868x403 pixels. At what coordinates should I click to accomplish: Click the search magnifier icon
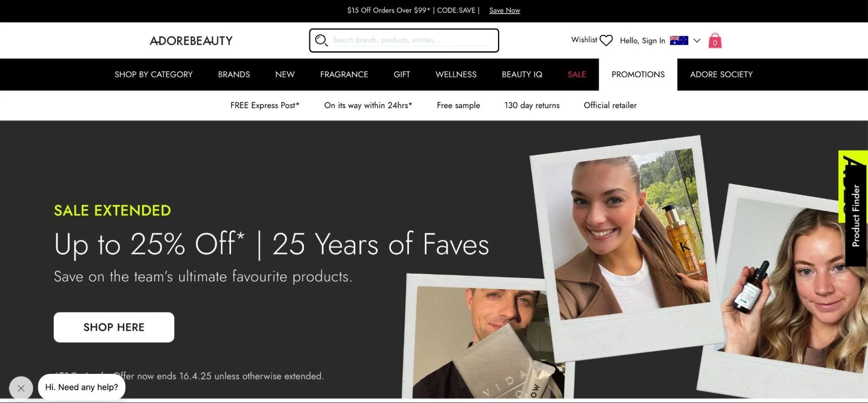pos(321,40)
